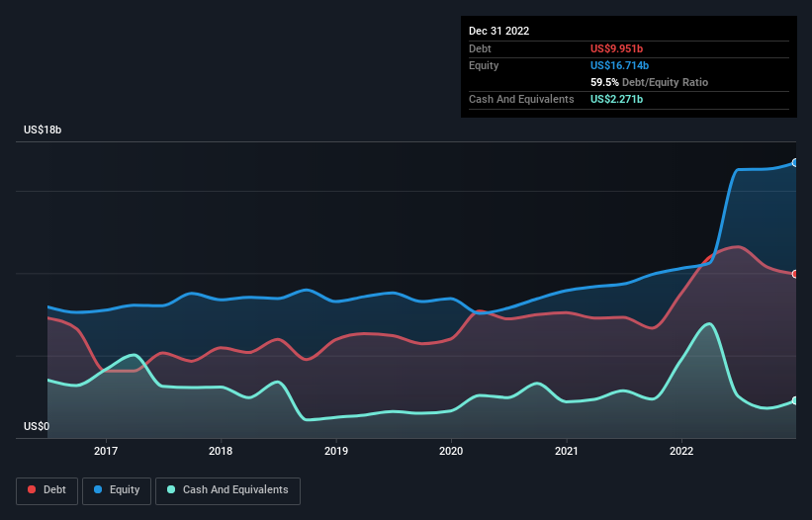Click the US$18b y-axis label

(x=43, y=130)
